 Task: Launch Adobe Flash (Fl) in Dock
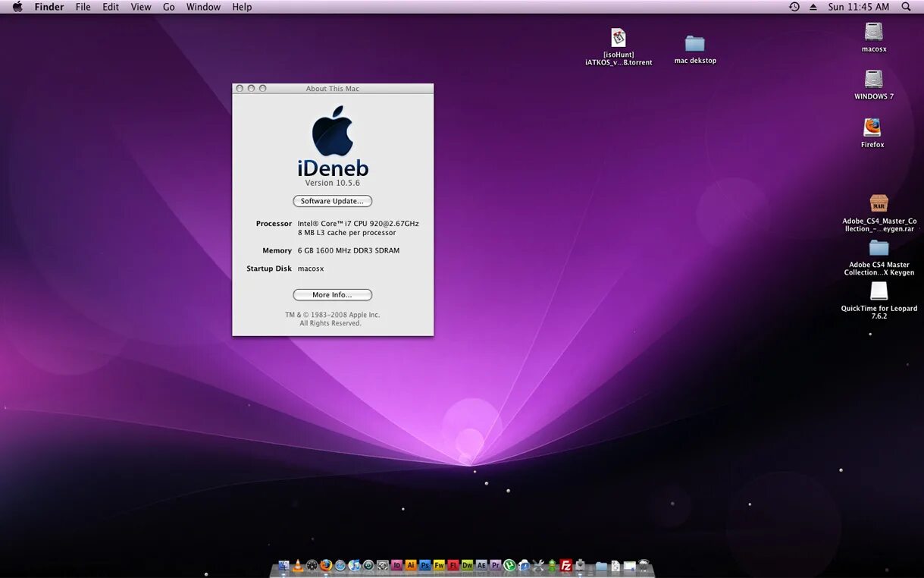tap(453, 566)
